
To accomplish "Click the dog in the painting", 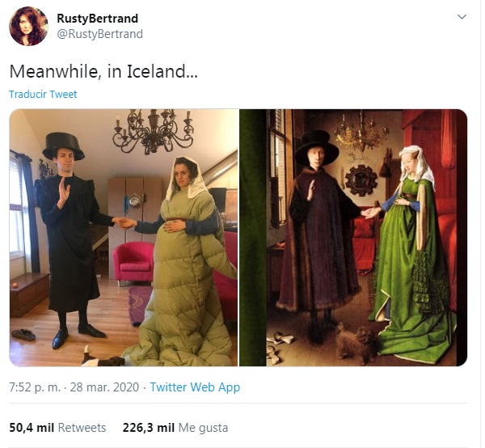I will (x=356, y=343).
